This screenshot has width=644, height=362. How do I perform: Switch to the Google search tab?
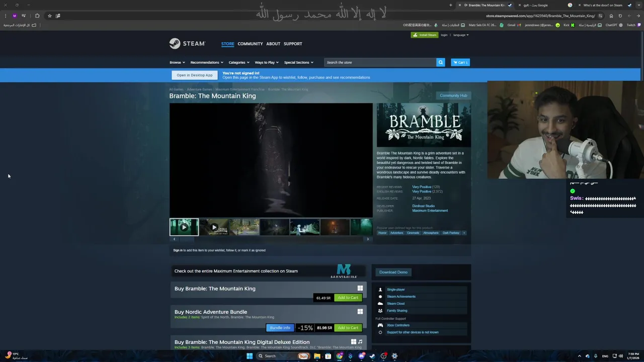(544, 5)
